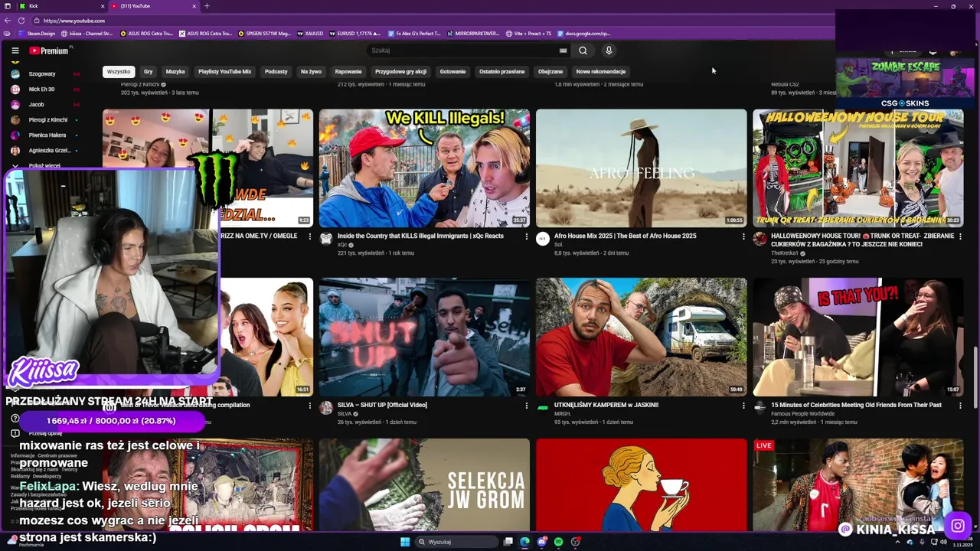Open the 15 Minutes of Celebrities title link

tap(856, 405)
